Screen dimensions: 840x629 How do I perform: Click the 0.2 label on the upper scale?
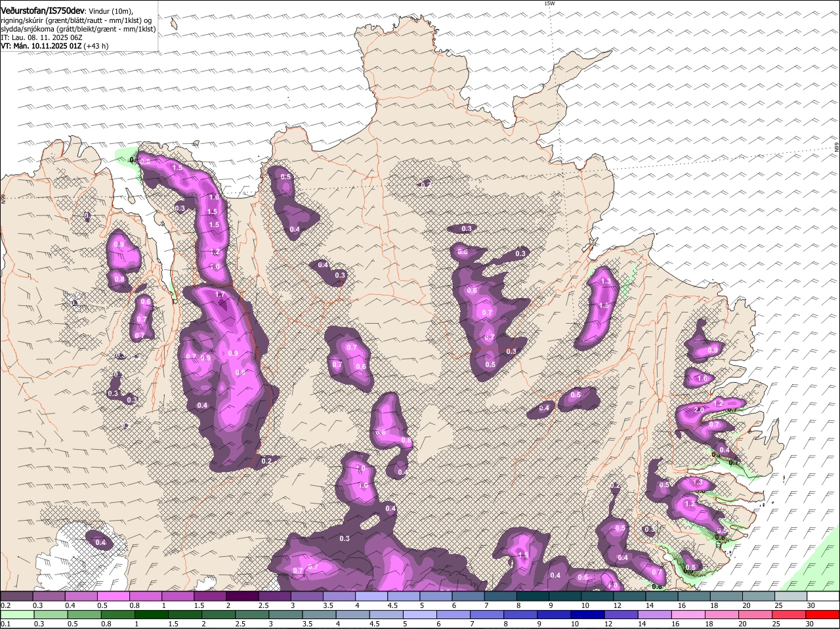coord(5,605)
